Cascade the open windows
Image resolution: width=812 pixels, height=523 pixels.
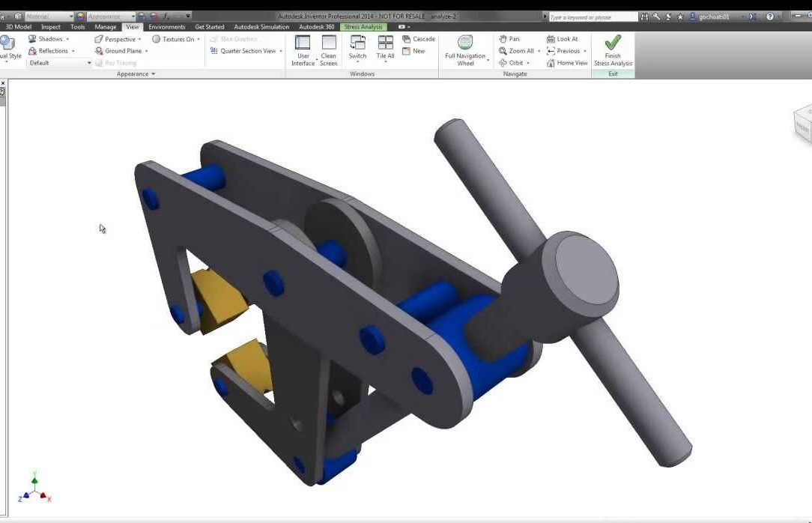click(418, 39)
